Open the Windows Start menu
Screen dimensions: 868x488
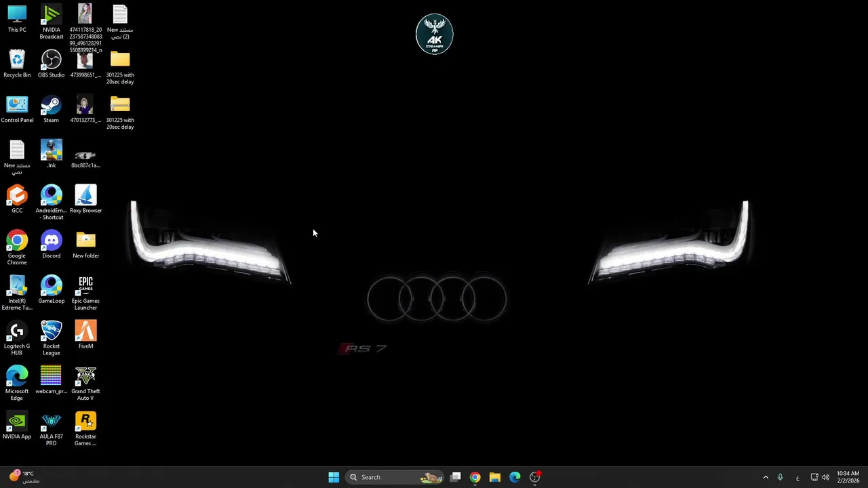[x=334, y=477]
